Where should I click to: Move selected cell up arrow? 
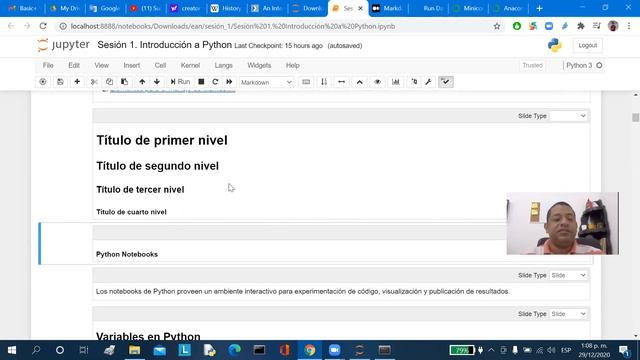coord(142,82)
